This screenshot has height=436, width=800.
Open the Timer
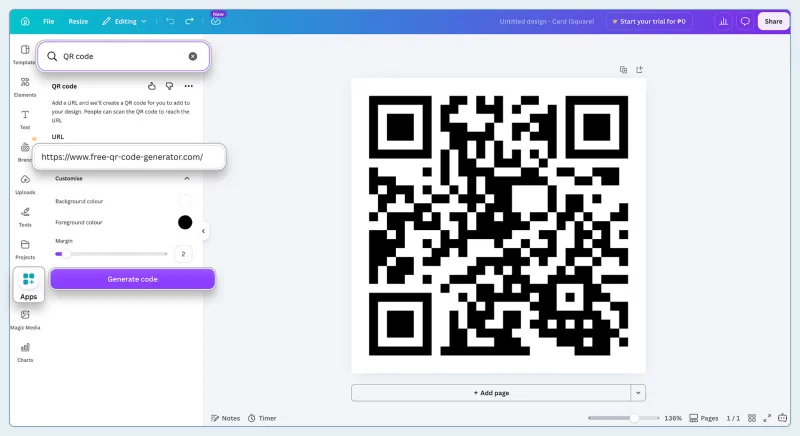tap(262, 418)
